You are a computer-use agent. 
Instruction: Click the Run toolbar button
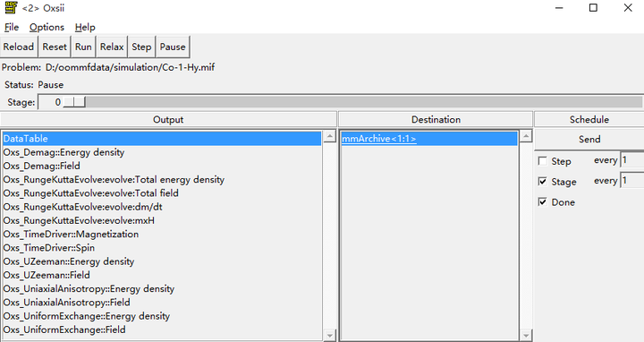[83, 47]
